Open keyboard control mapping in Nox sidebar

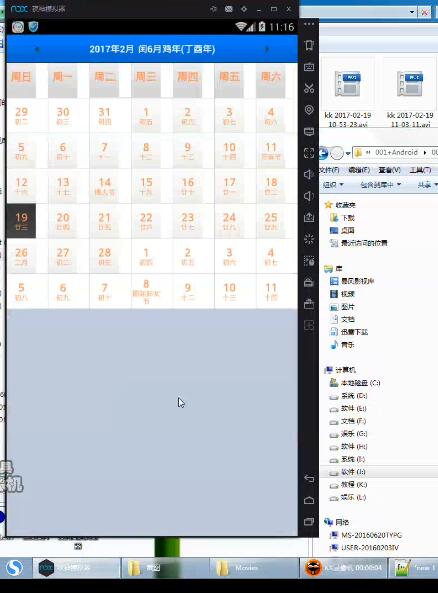pyautogui.click(x=309, y=67)
